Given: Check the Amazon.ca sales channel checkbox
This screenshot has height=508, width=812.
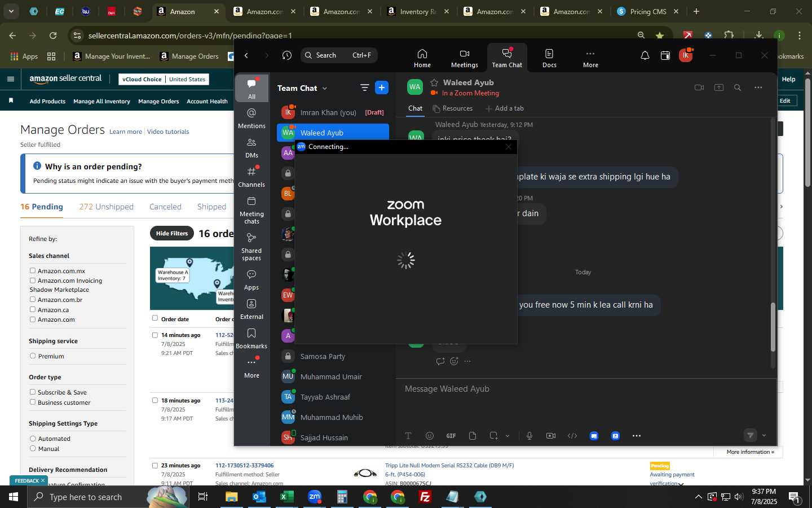Looking at the screenshot, I should [33, 309].
